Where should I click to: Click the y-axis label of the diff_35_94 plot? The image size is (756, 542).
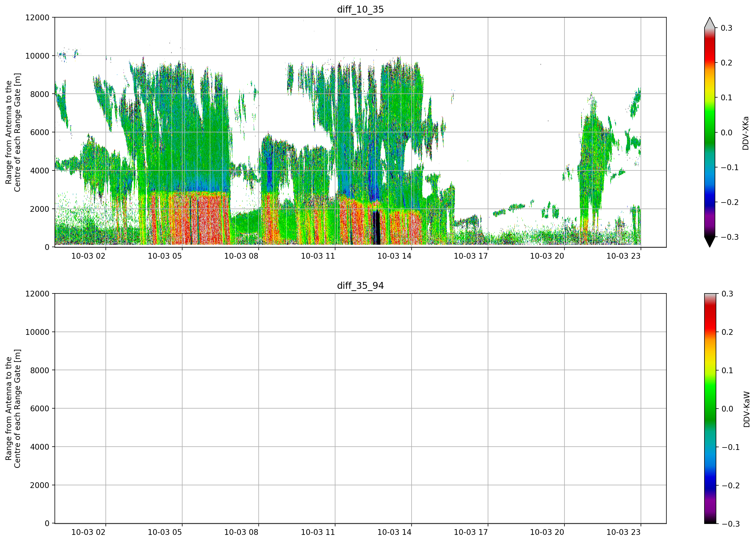[13, 409]
